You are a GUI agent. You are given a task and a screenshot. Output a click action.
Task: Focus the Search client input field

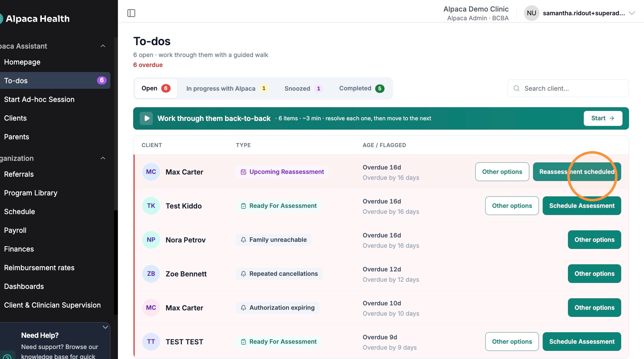(x=568, y=89)
